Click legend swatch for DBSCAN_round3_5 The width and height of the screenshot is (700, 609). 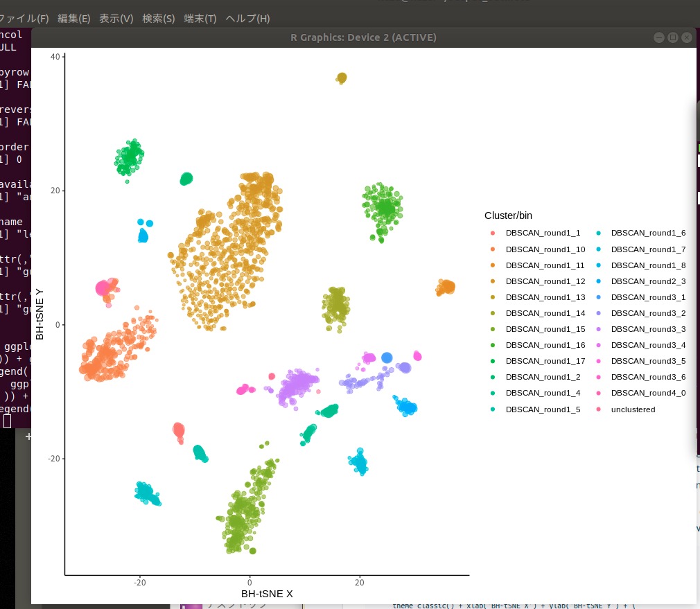coord(598,361)
